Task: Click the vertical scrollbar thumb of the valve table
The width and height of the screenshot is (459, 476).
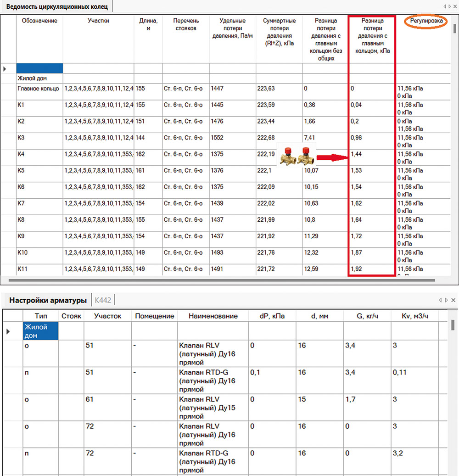Action: [453, 325]
